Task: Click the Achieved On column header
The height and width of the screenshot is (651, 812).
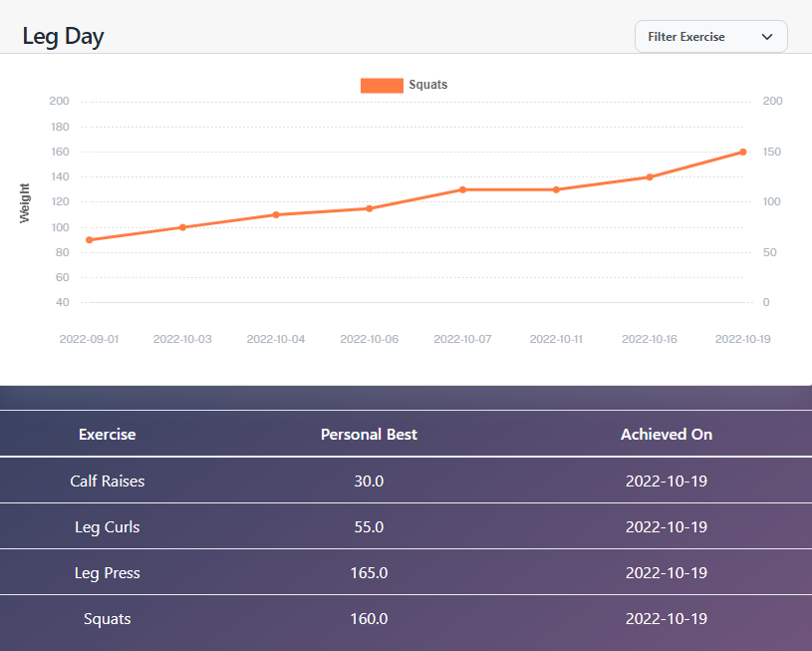Action: (667, 435)
